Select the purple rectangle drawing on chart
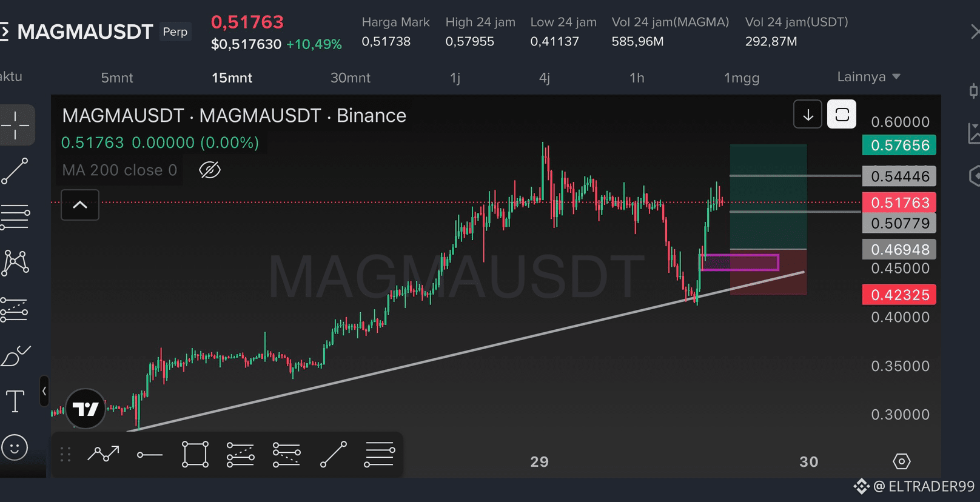980x502 pixels. pos(740,263)
